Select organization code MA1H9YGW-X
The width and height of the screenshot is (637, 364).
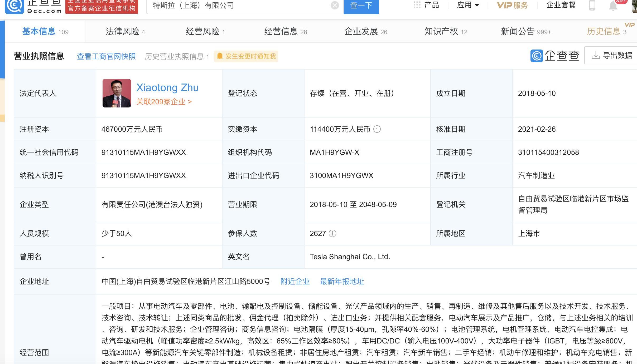(335, 153)
